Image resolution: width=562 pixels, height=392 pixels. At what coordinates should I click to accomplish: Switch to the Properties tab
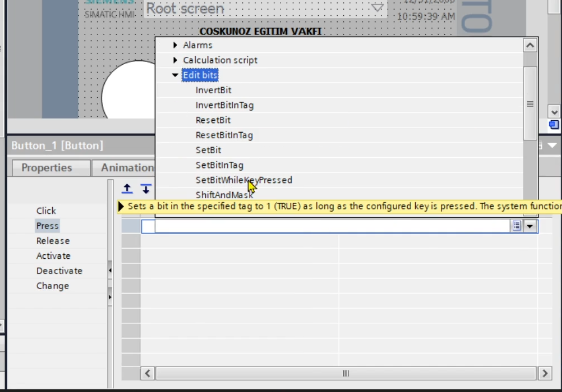click(x=51, y=168)
